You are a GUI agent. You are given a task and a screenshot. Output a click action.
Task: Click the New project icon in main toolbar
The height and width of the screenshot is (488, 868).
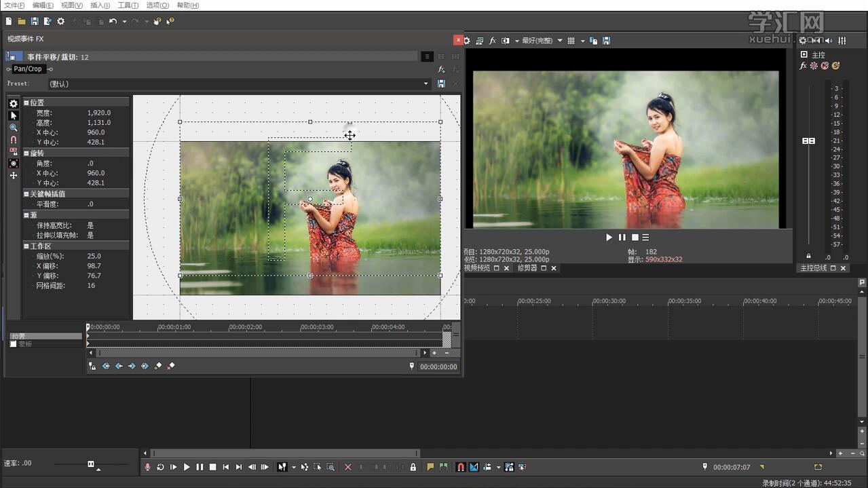point(9,22)
